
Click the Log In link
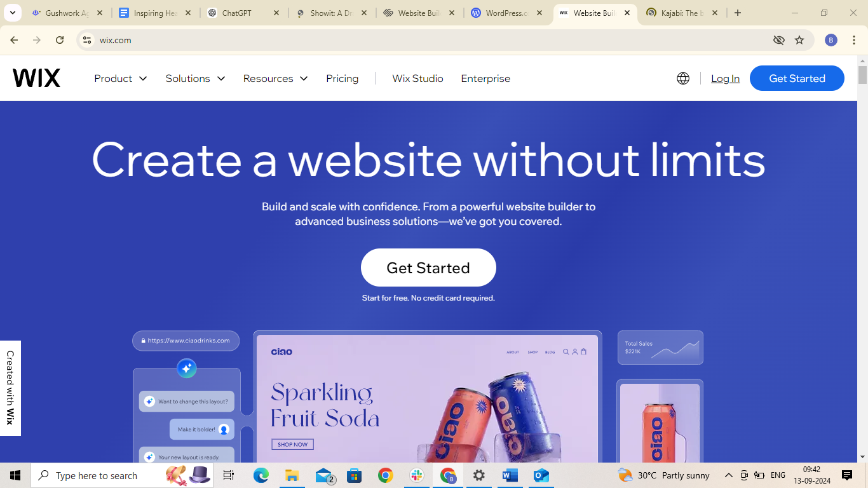pyautogui.click(x=725, y=78)
